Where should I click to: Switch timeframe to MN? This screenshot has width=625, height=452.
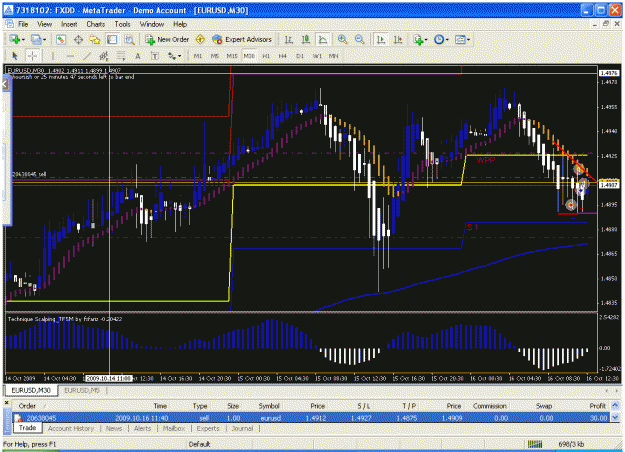333,56
